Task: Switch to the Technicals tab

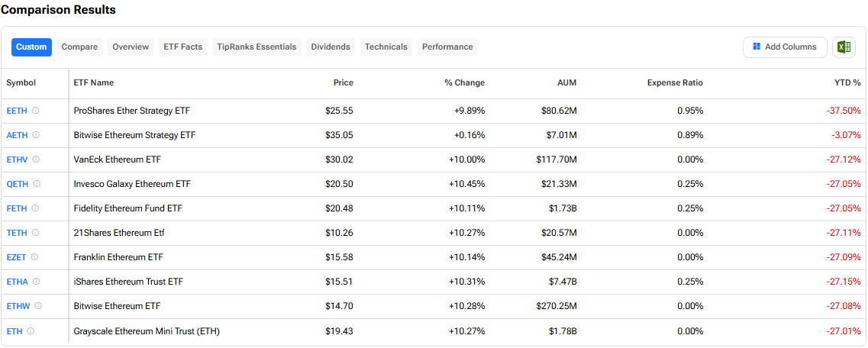Action: tap(386, 47)
